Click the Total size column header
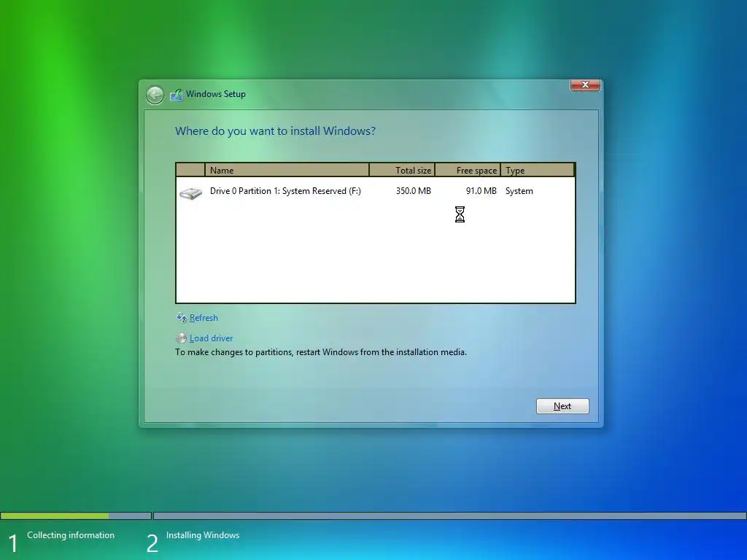 coord(402,170)
